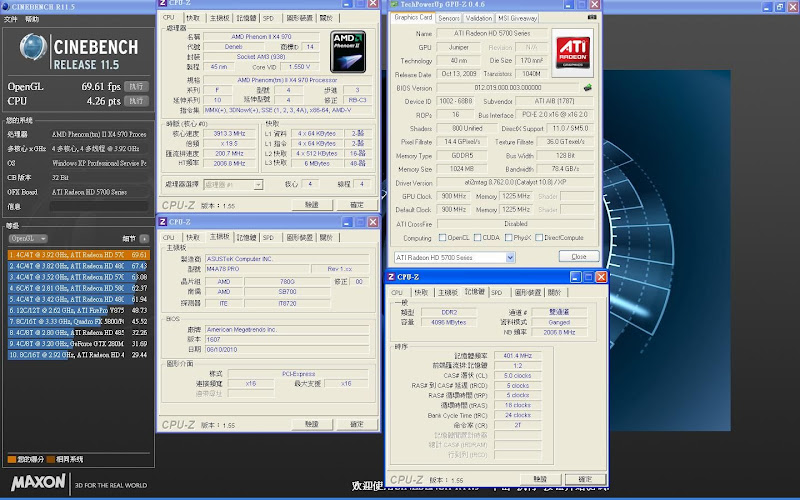
Task: Open the 關於 tab in the CPU-Z processor window
Action: (x=326, y=18)
